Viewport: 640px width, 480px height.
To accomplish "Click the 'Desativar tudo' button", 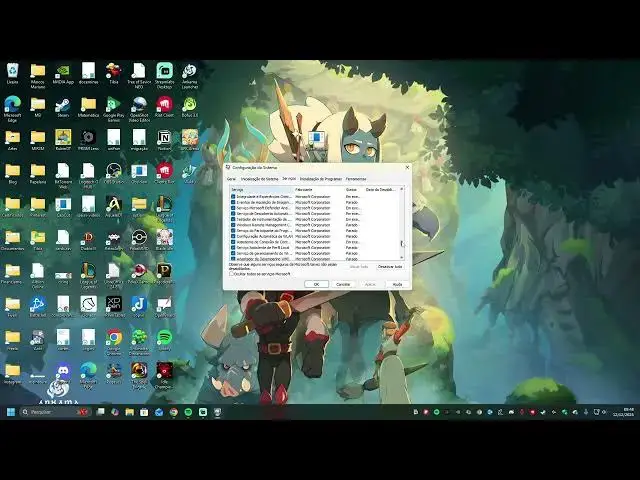I will [x=390, y=267].
